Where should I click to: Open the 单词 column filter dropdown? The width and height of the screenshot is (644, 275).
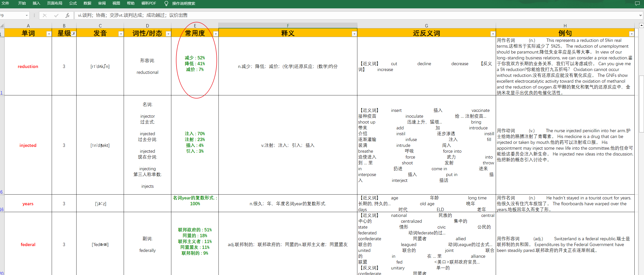(49, 34)
